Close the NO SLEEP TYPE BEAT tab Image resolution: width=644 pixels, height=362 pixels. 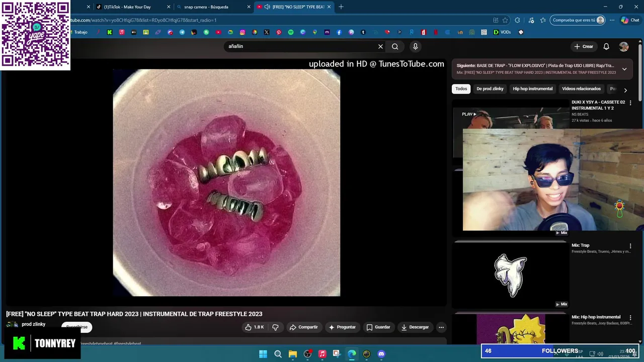point(329,7)
